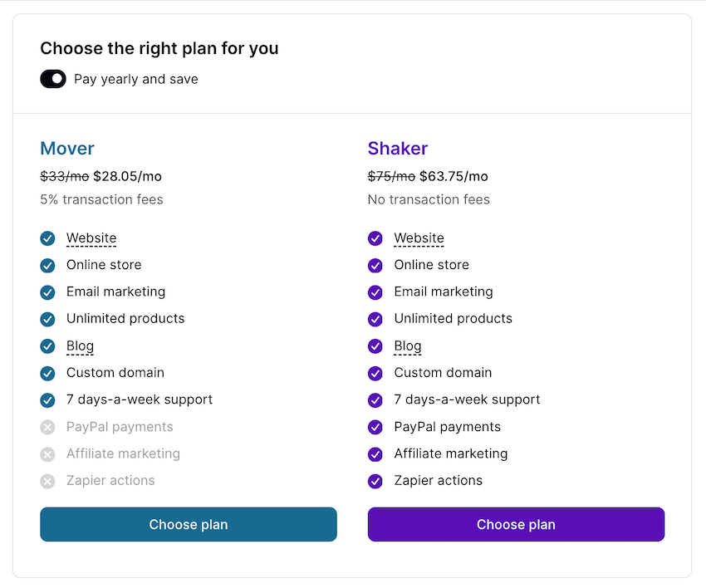Click the Website link under Mover
This screenshot has width=706, height=588.
pos(91,238)
